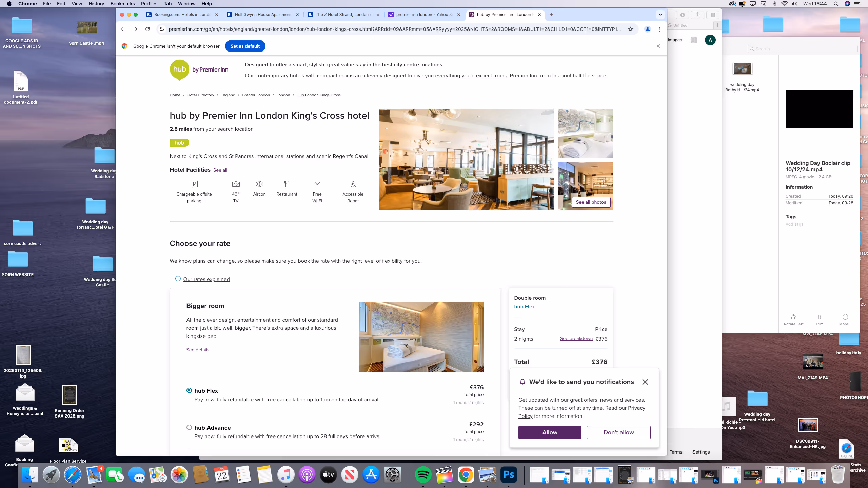Click the Google apps grid icon

694,40
